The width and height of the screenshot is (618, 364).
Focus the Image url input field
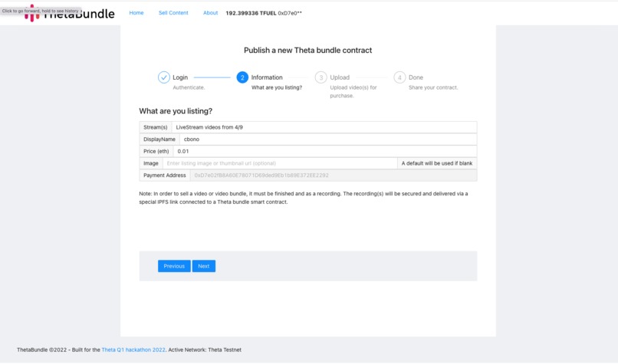tap(280, 163)
